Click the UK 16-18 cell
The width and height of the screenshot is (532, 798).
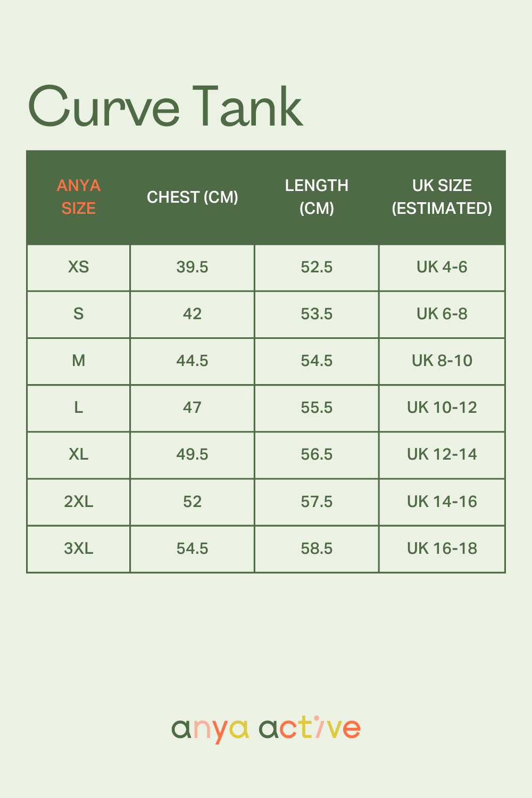[442, 548]
